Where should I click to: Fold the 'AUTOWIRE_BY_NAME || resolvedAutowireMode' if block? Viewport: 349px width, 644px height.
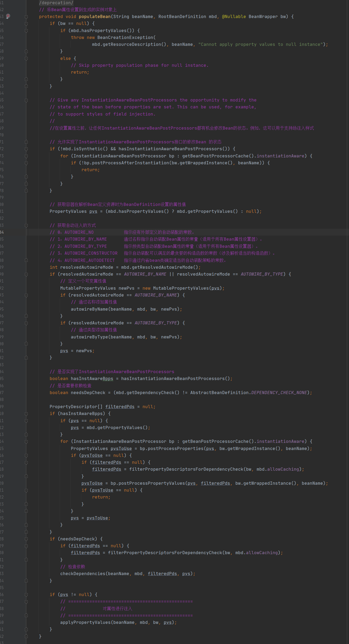pyautogui.click(x=26, y=274)
